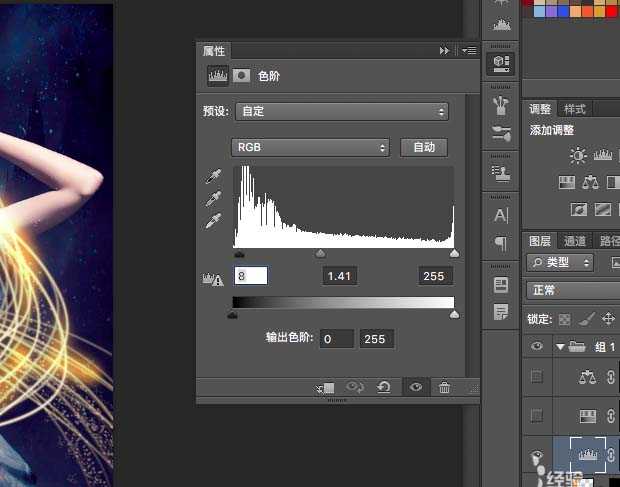
Task: Pick the white point eyedropper tool
Action: pos(211,219)
